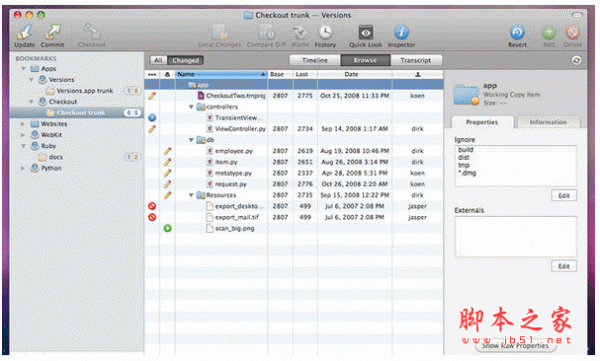
Task: Click pencil icon beside employee.py
Action: [168, 151]
